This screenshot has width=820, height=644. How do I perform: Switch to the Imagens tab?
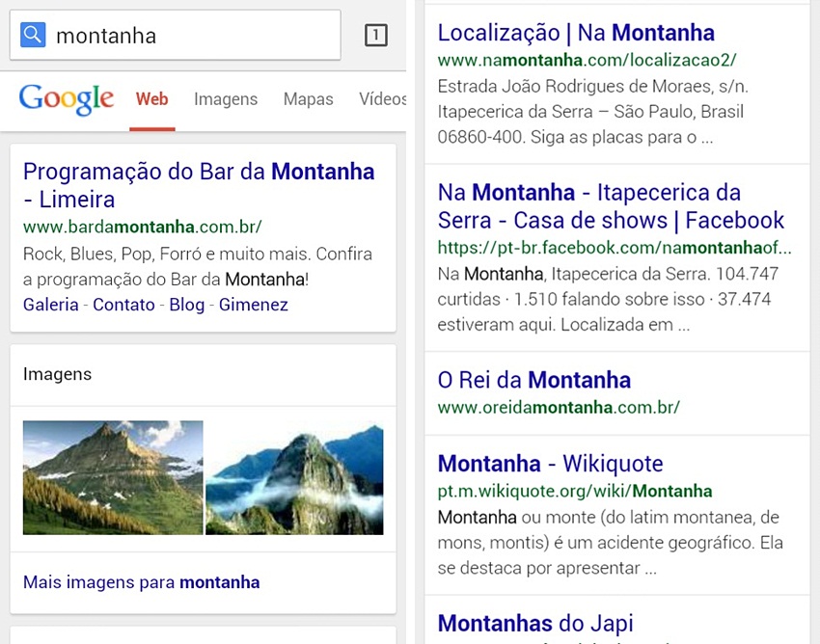[226, 99]
